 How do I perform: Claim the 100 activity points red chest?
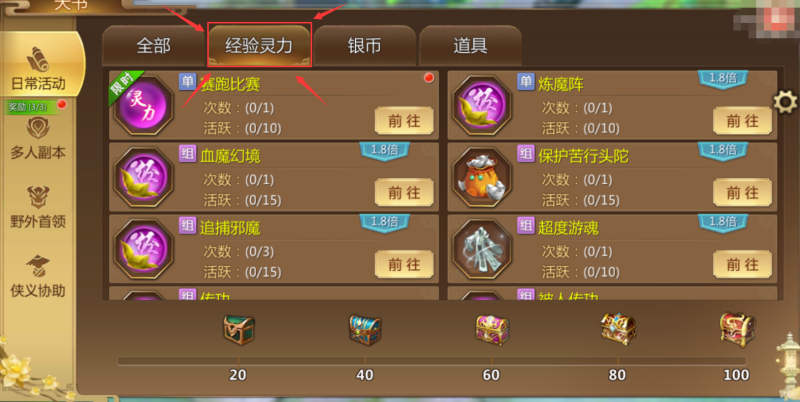(737, 330)
